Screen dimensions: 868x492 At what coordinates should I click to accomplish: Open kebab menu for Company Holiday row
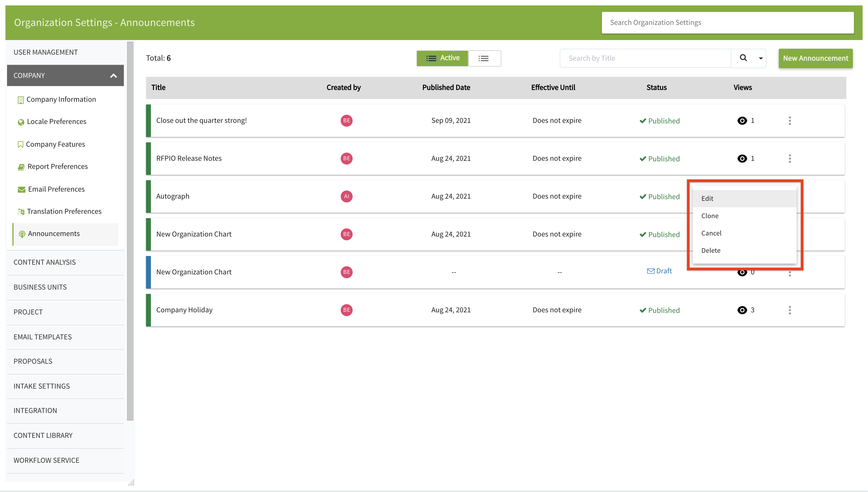[789, 310]
